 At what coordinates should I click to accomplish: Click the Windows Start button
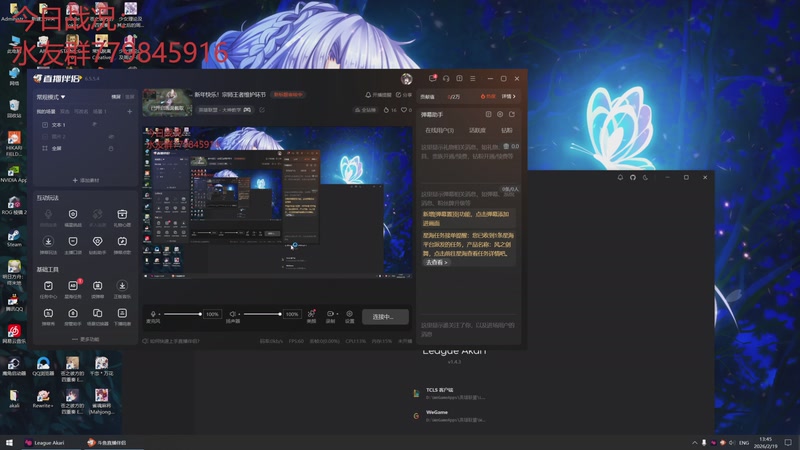pos(9,442)
